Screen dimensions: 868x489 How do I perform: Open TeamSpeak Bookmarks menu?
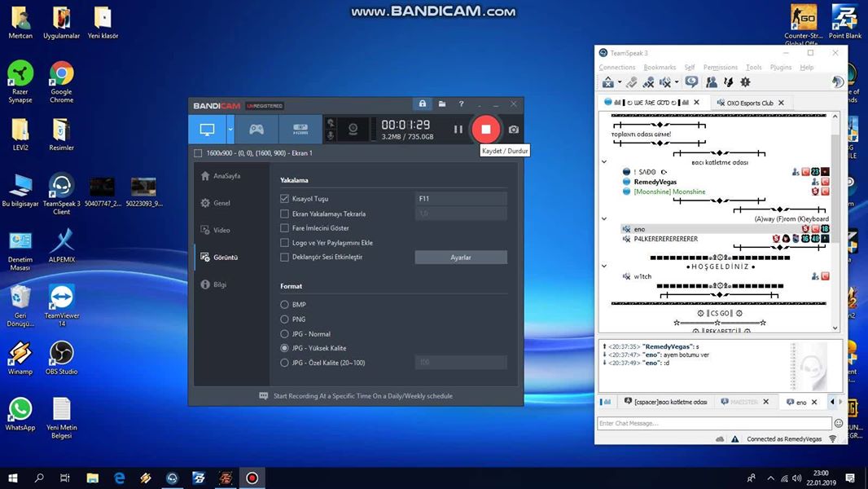pyautogui.click(x=660, y=67)
